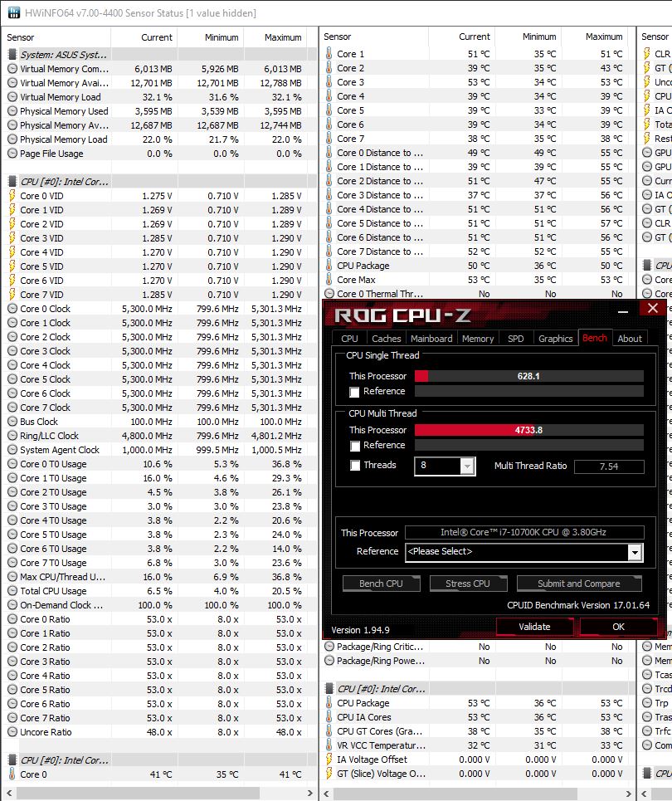Click the GT (Slice) Voltage Offset lightning icon
The height and width of the screenshot is (801, 672).
click(x=329, y=774)
